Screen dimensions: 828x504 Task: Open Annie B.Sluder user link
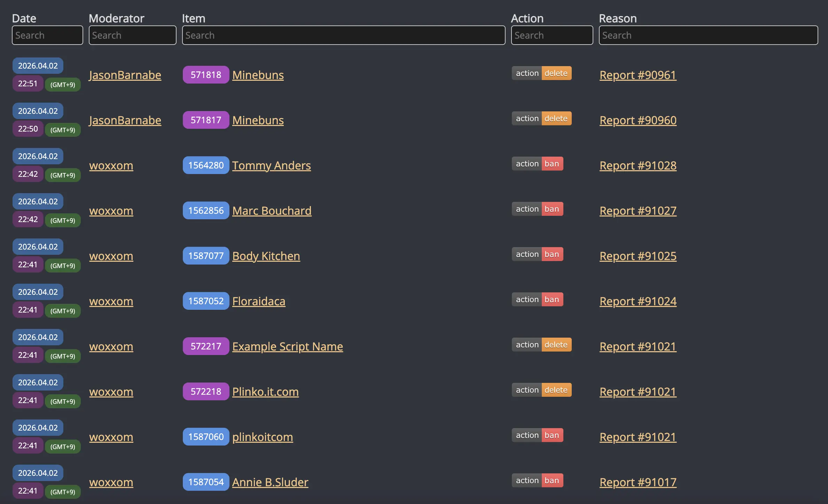270,482
